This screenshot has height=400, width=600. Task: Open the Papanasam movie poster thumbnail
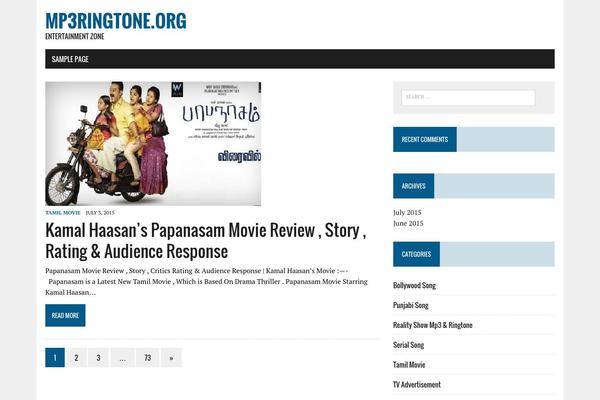point(153,144)
